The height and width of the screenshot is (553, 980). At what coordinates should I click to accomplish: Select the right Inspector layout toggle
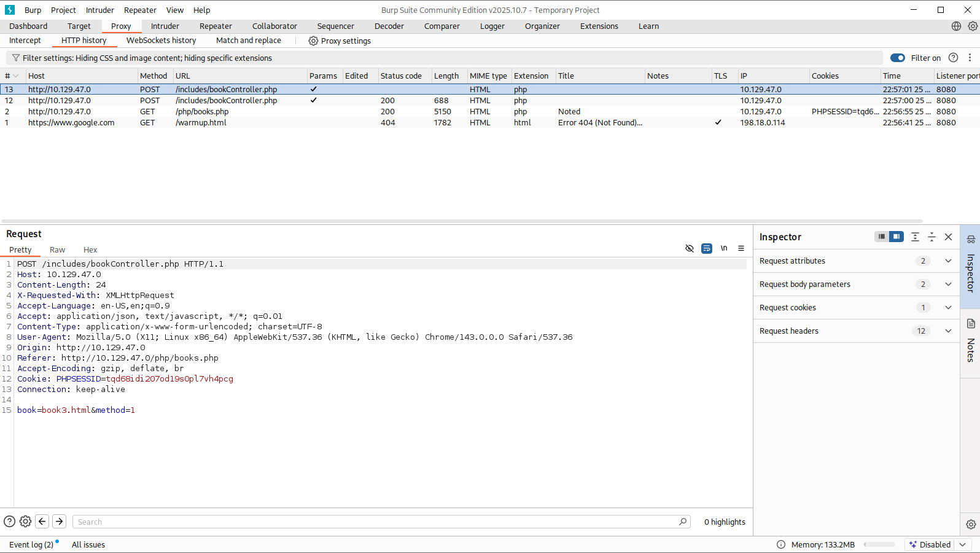896,237
